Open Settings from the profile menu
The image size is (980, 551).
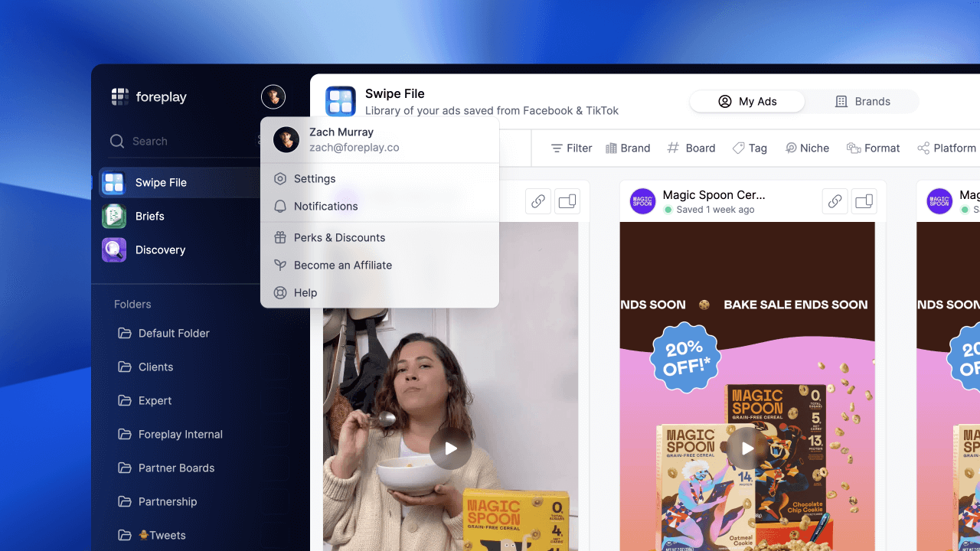380,179
